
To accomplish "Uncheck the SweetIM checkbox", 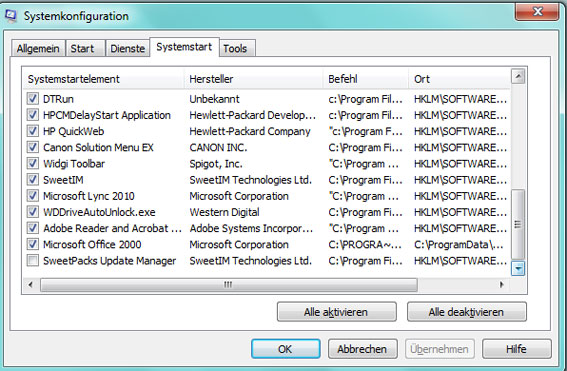I will pyautogui.click(x=33, y=179).
